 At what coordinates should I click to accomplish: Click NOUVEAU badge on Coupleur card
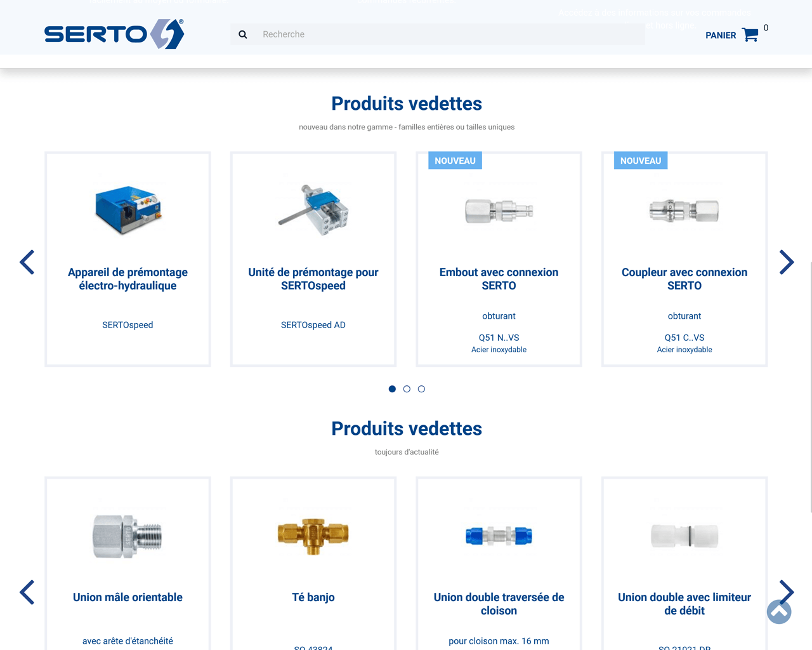pyautogui.click(x=641, y=161)
